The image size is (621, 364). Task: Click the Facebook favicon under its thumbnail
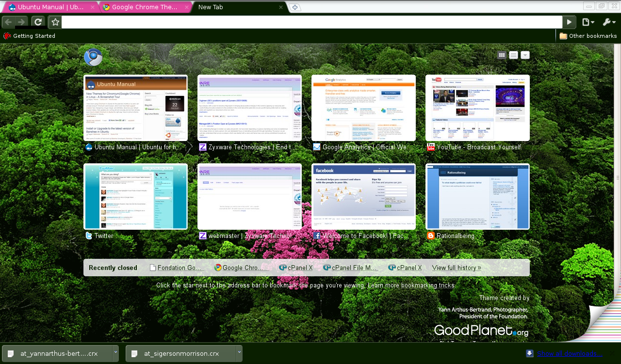317,236
